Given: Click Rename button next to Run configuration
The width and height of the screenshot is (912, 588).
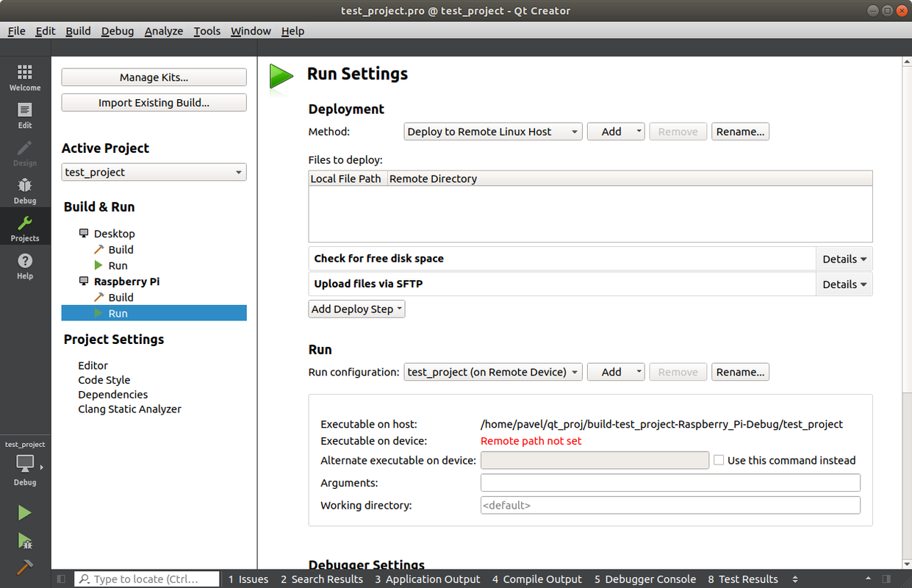Looking at the screenshot, I should pyautogui.click(x=740, y=372).
